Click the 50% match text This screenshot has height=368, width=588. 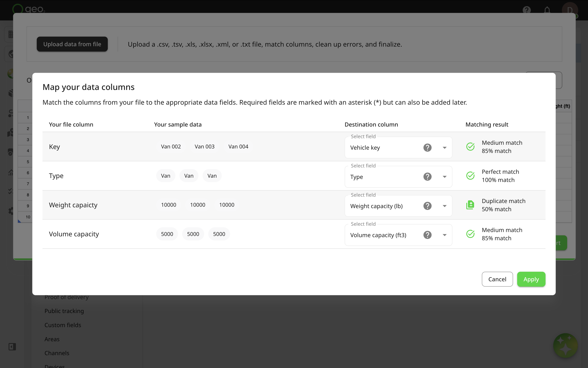[x=496, y=209]
